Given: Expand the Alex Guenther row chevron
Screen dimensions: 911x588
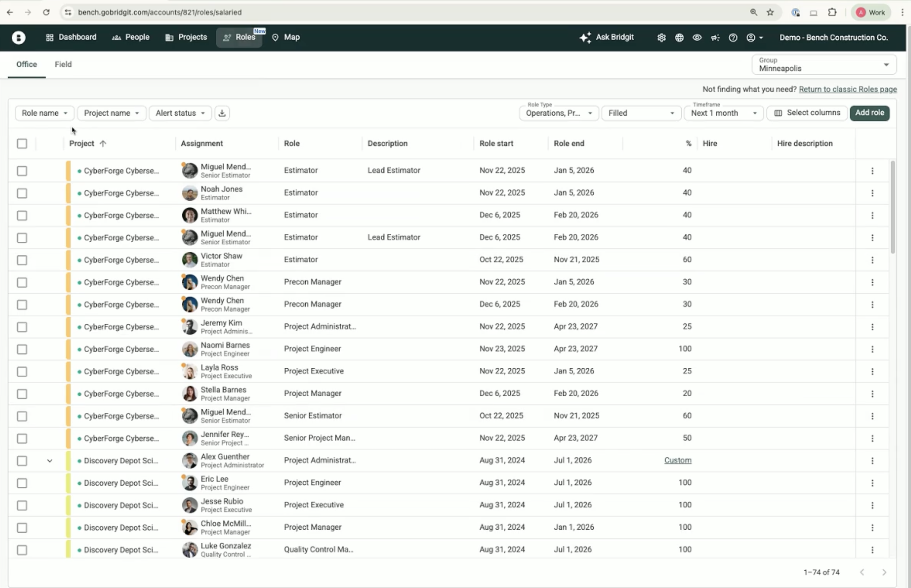Looking at the screenshot, I should click(50, 461).
